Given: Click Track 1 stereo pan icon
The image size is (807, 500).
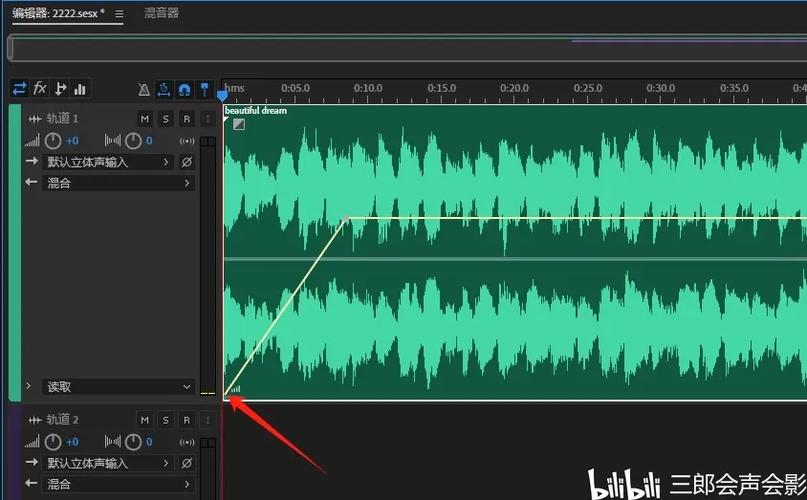Looking at the screenshot, I should pyautogui.click(x=113, y=141).
